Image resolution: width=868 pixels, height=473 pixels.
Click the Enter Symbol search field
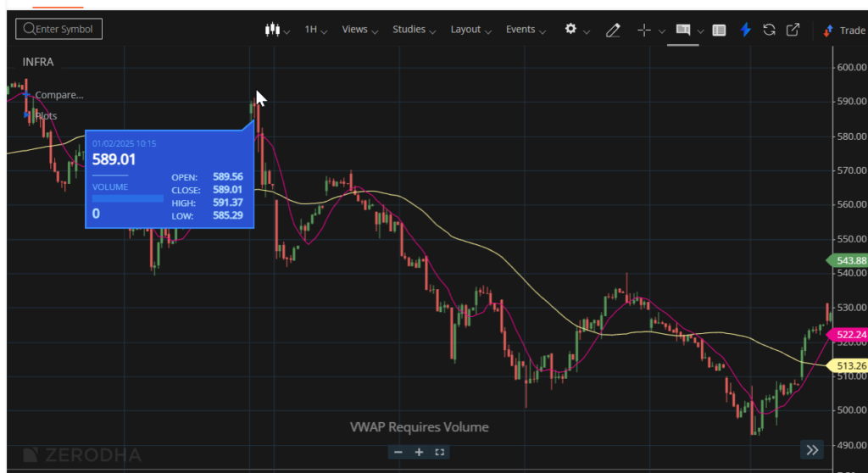tap(59, 29)
